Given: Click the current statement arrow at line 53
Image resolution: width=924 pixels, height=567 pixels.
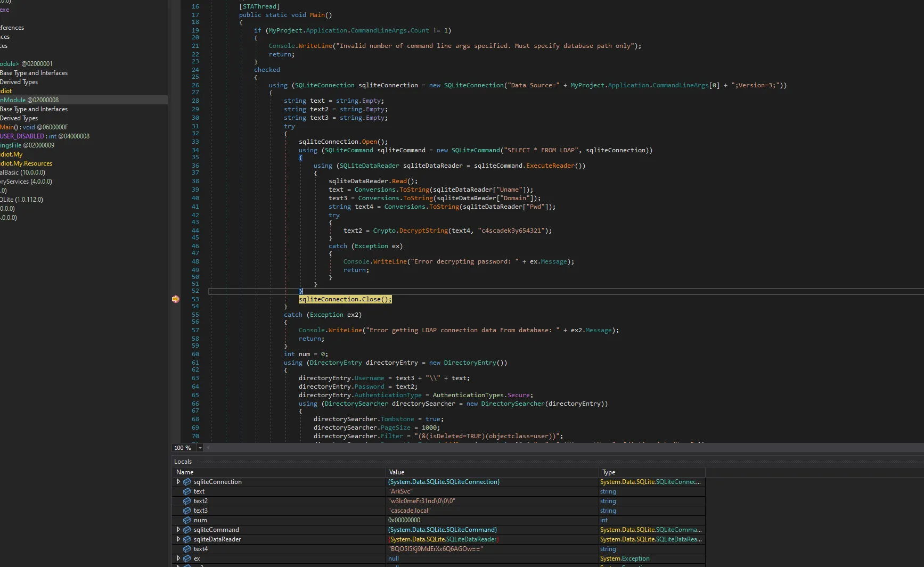Looking at the screenshot, I should (x=175, y=299).
